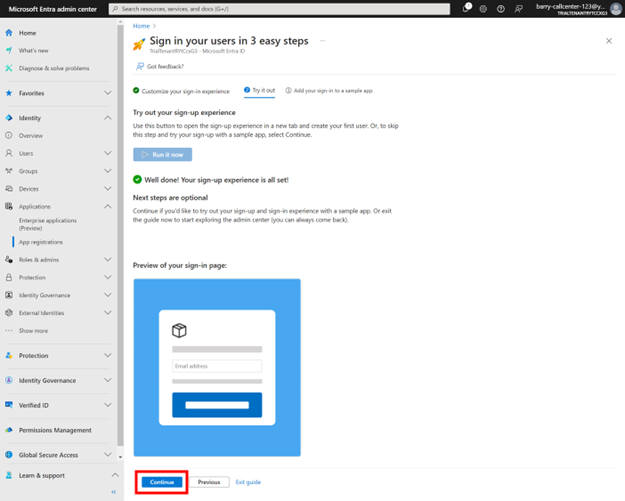
Task: Click the Identity diamond icon
Action: click(x=9, y=118)
